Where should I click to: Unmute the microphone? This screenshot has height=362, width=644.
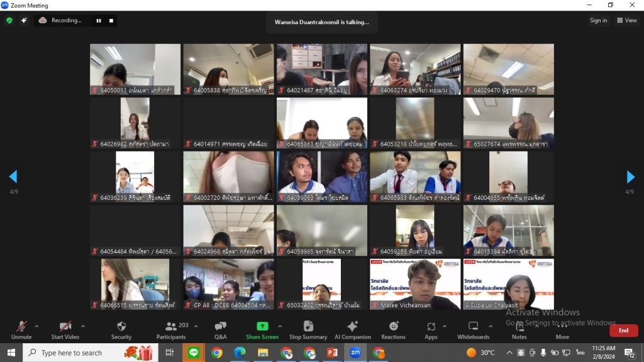[x=21, y=331]
